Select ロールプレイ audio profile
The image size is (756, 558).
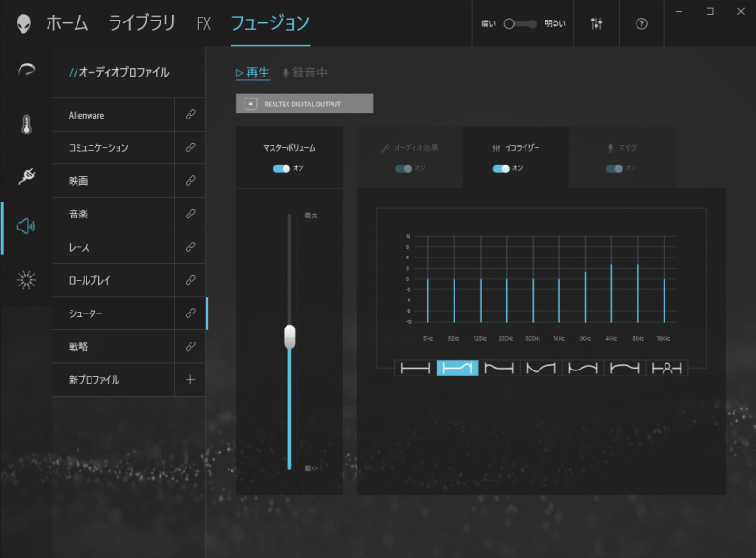click(113, 280)
